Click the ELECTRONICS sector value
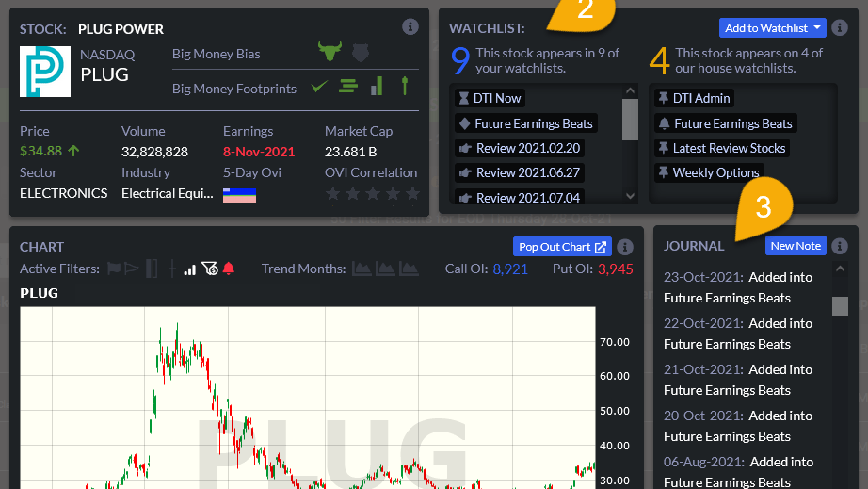 64,193
